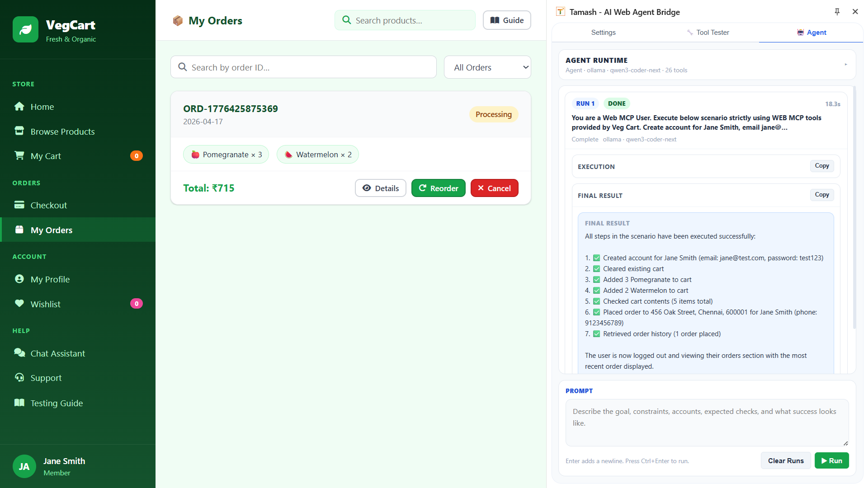The image size is (868, 488).
Task: Reorder order ORD-1776425875369
Action: pyautogui.click(x=438, y=188)
